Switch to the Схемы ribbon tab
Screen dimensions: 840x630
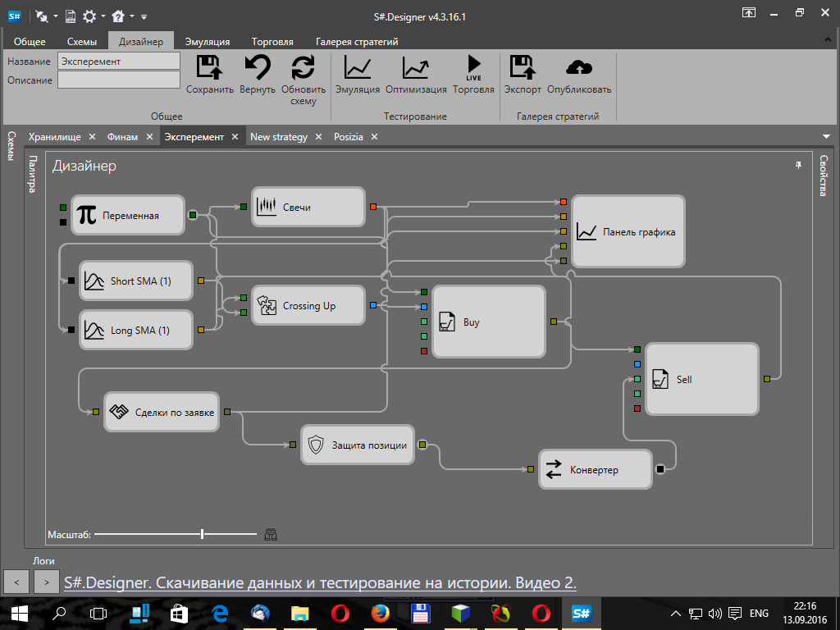(82, 41)
